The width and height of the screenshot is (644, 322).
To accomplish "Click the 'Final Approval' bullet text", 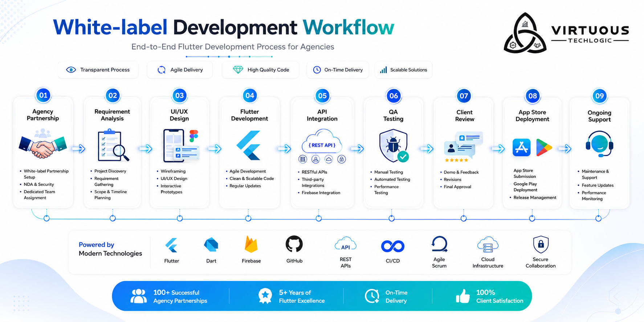I will click(457, 187).
